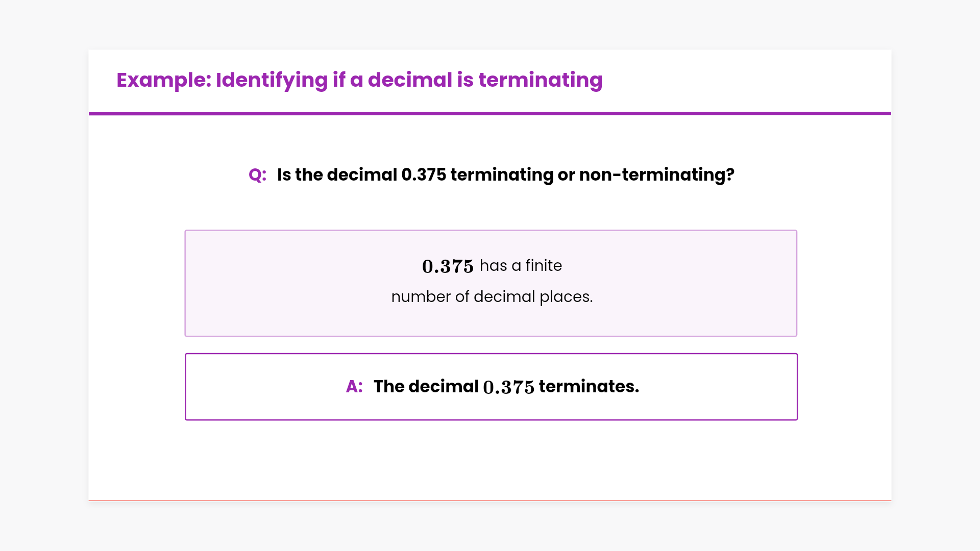Click the number 0.375 in the question

pos(424,175)
